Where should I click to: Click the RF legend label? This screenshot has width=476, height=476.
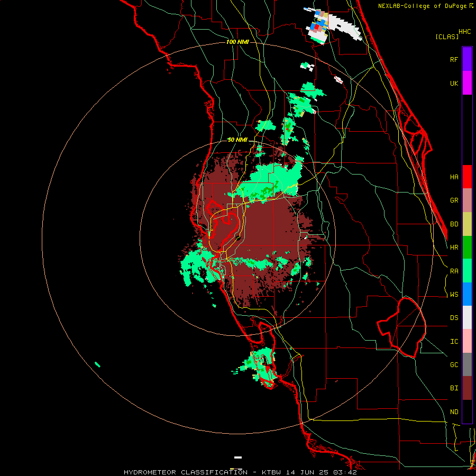[x=454, y=59]
